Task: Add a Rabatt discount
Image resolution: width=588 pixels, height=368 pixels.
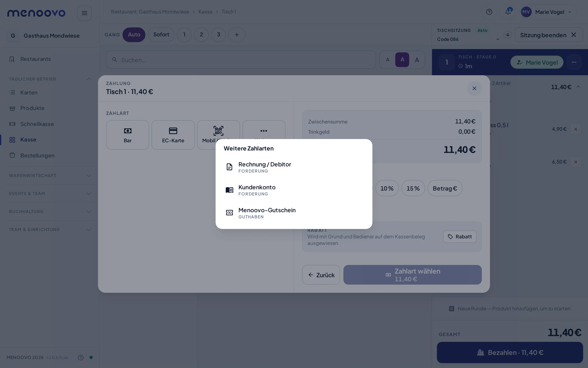Action: [x=460, y=237]
